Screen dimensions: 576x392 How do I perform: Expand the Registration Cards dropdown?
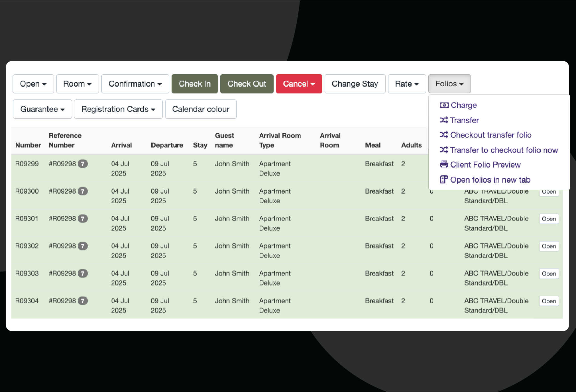(118, 109)
